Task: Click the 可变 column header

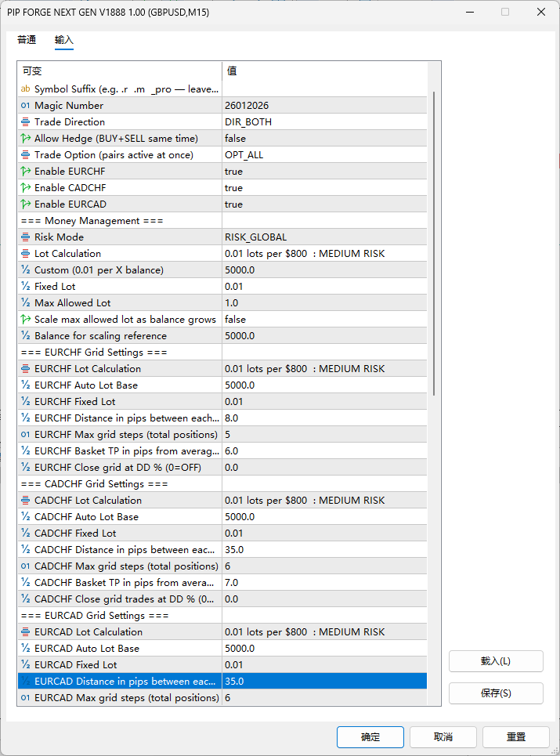Action: (x=120, y=71)
